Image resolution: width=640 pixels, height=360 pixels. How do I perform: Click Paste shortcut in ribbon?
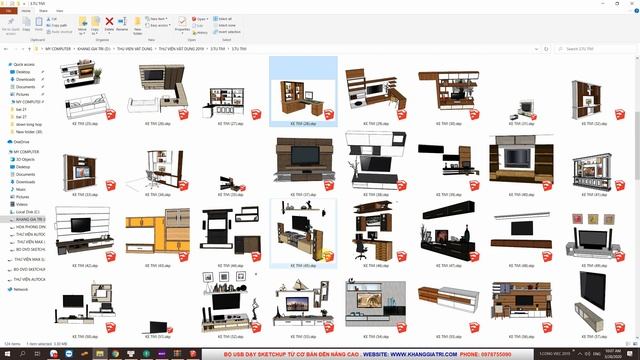pyautogui.click(x=59, y=32)
